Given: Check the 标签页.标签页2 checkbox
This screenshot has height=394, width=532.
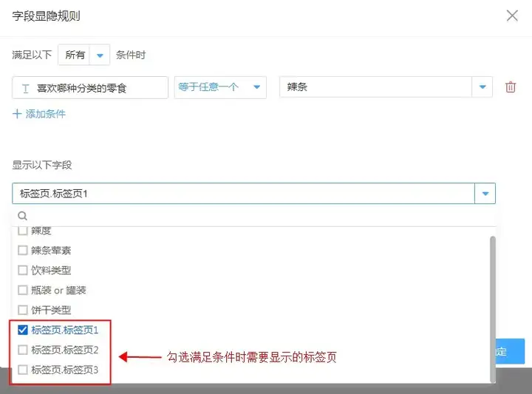Looking at the screenshot, I should tap(22, 350).
